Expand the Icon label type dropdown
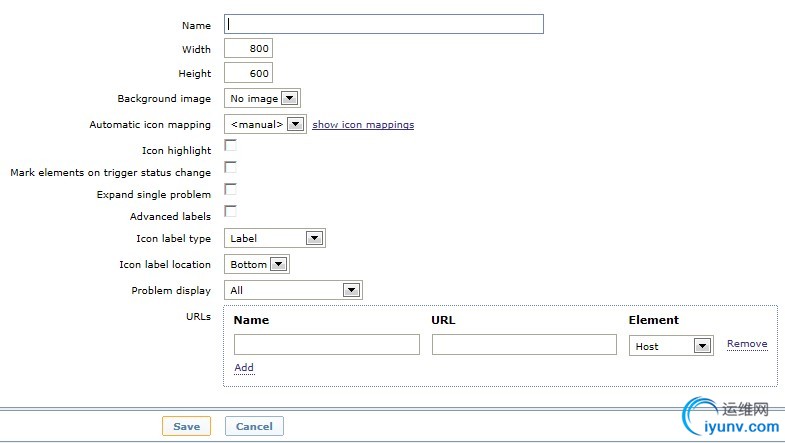 coord(275,238)
